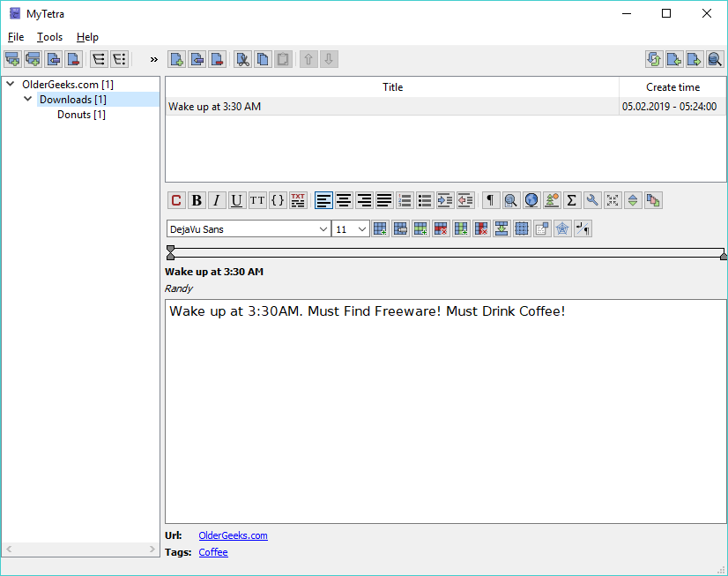This screenshot has height=576, width=728.
Task: Open the synchronization icon at top right
Action: tap(654, 59)
